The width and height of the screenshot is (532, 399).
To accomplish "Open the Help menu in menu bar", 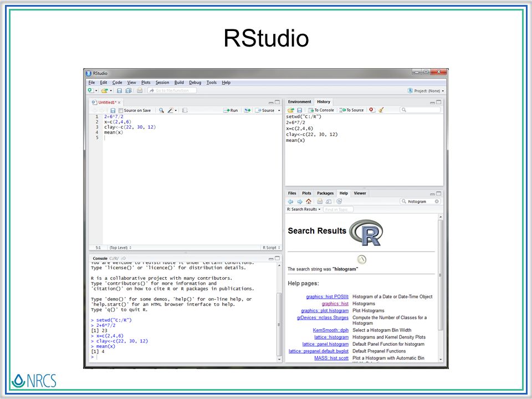I will click(226, 83).
